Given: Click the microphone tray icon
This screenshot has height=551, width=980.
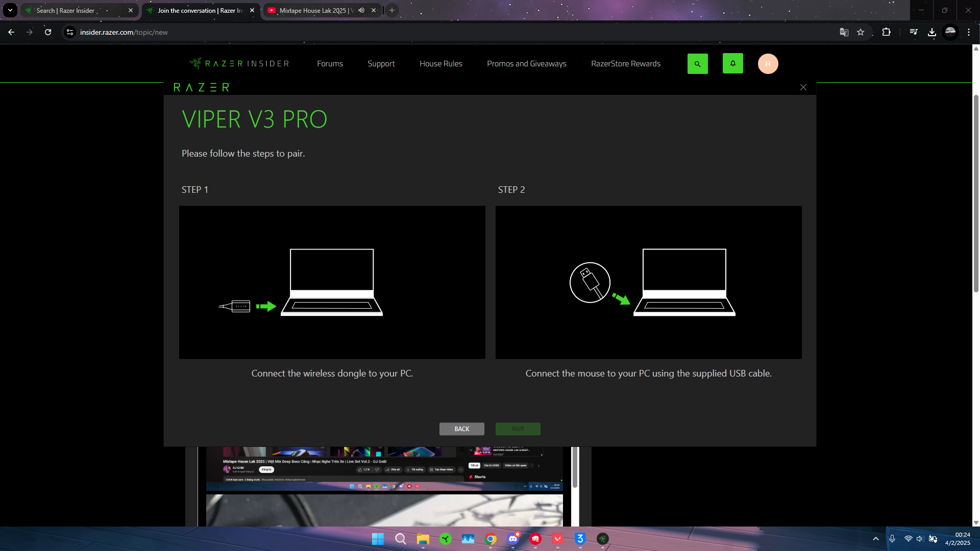Looking at the screenshot, I should (x=892, y=539).
